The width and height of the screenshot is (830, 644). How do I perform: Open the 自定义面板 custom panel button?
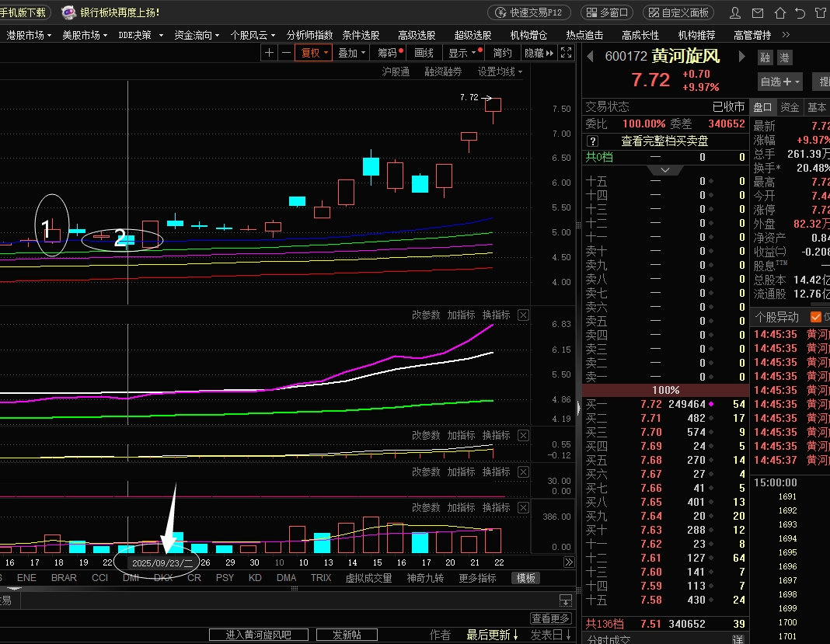click(x=678, y=12)
